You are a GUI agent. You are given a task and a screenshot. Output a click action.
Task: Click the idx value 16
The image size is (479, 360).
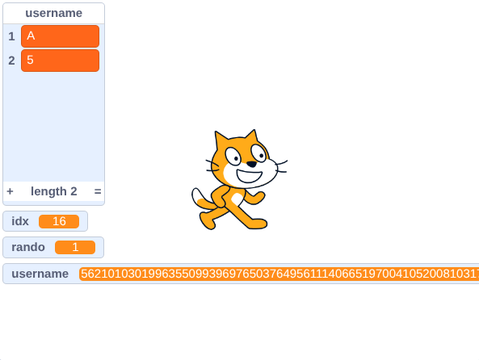click(x=59, y=221)
